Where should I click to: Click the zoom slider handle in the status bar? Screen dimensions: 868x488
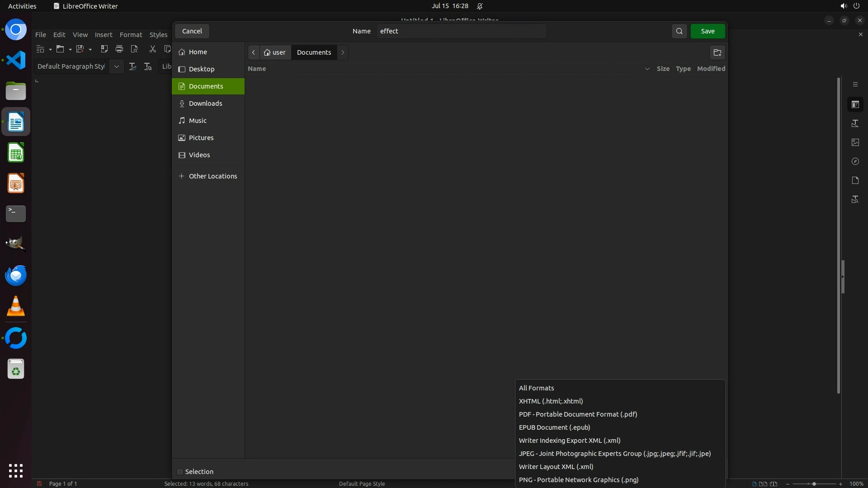pyautogui.click(x=814, y=484)
